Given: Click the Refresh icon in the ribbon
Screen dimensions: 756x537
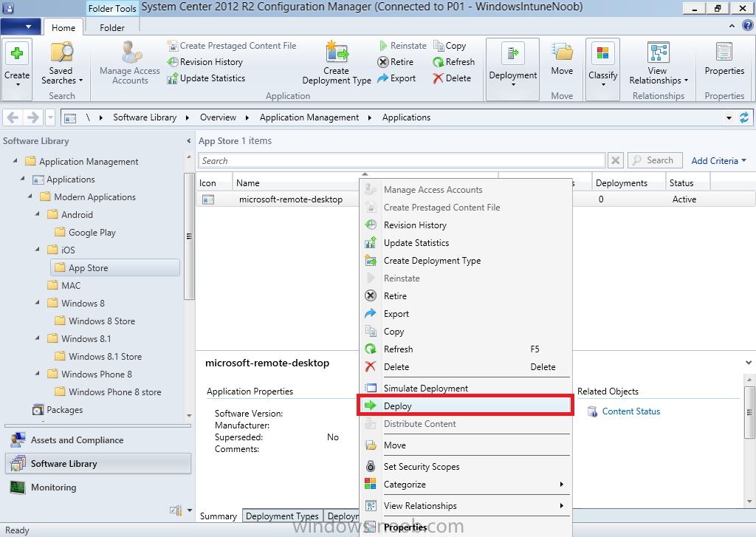Looking at the screenshot, I should 439,62.
